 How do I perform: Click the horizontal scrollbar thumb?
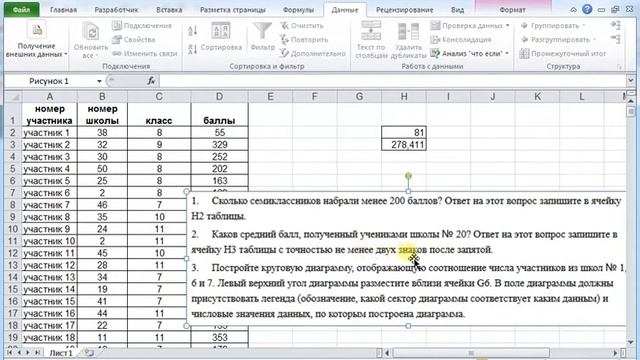point(471,353)
